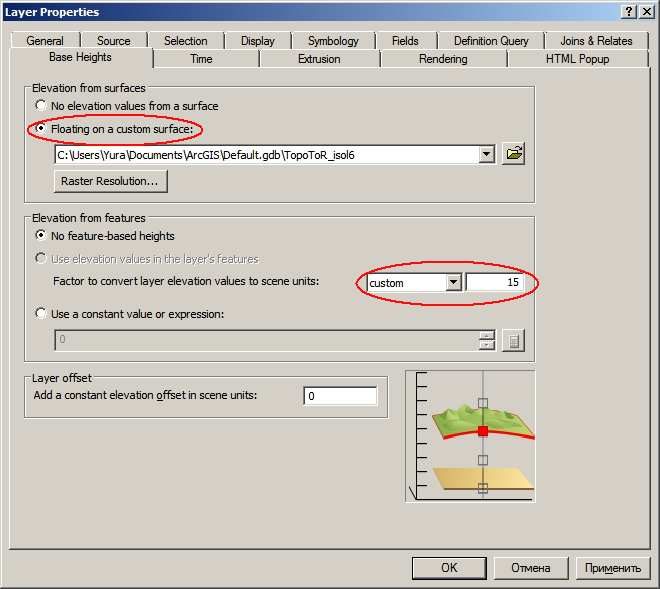660x589 pixels.
Task: Go to the Rendering tab
Action: 443,59
